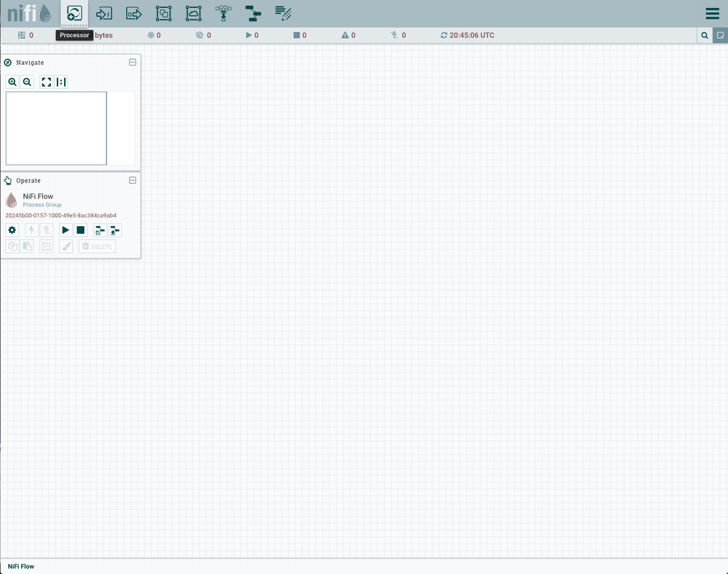Select the Label toolbar icon

tap(283, 13)
